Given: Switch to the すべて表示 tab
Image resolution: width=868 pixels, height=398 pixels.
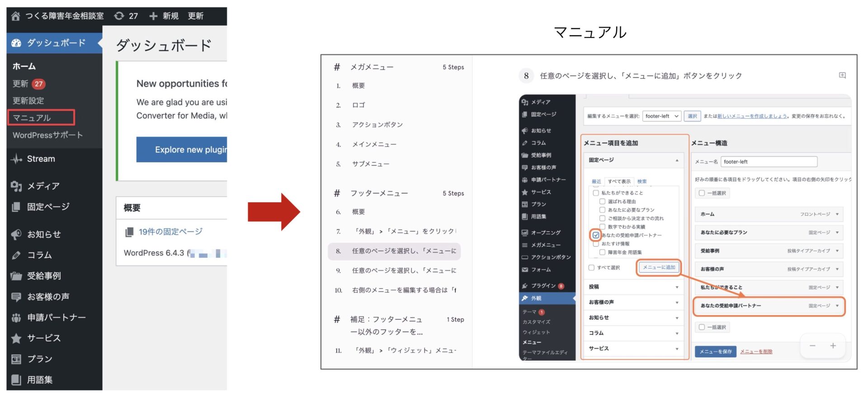Looking at the screenshot, I should 619,181.
